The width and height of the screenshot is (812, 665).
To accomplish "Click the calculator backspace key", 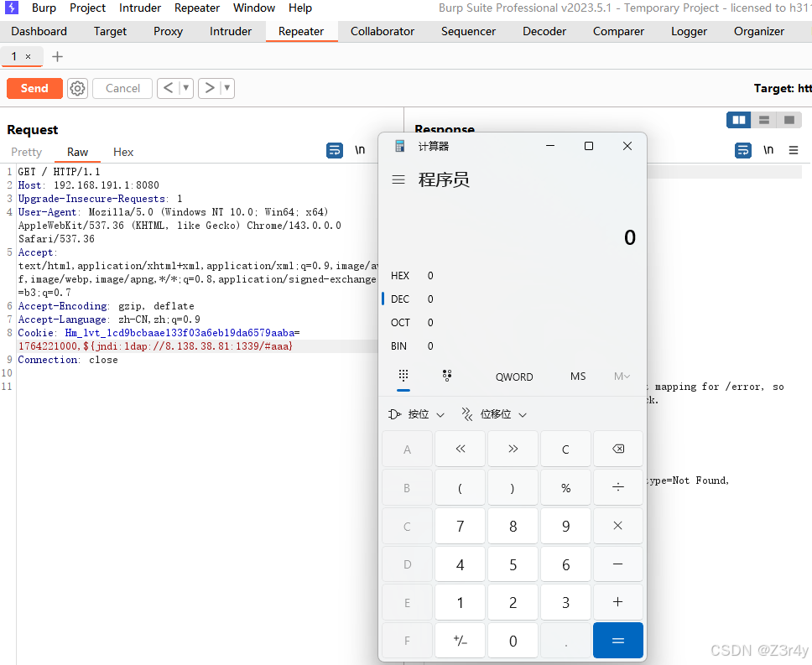I will [x=617, y=449].
